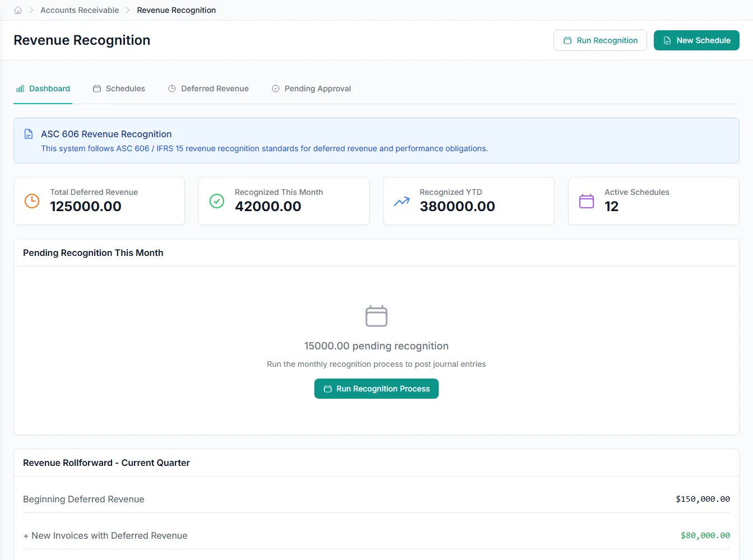Click the Recognized This Month checkmark icon
The image size is (753, 560).
pyautogui.click(x=217, y=201)
